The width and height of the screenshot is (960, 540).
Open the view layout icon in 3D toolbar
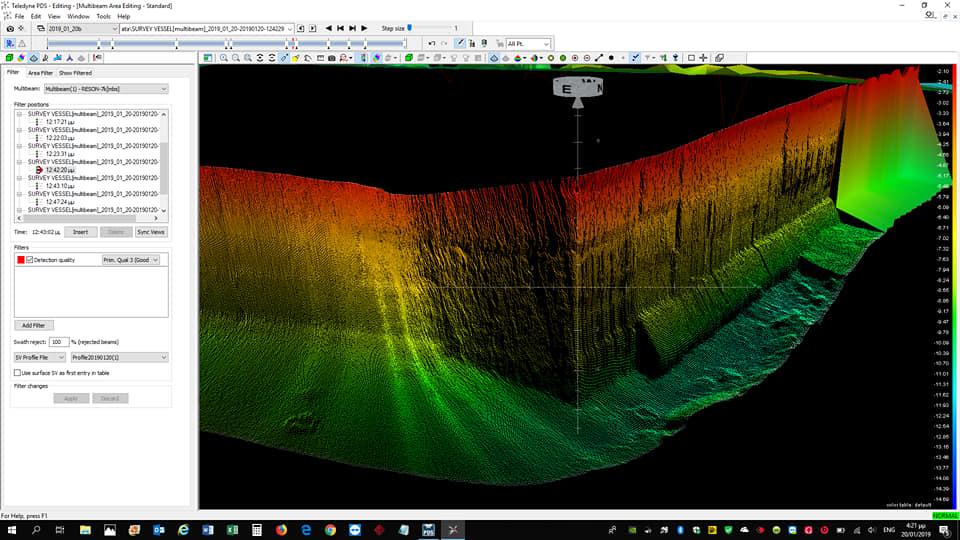tap(208, 58)
